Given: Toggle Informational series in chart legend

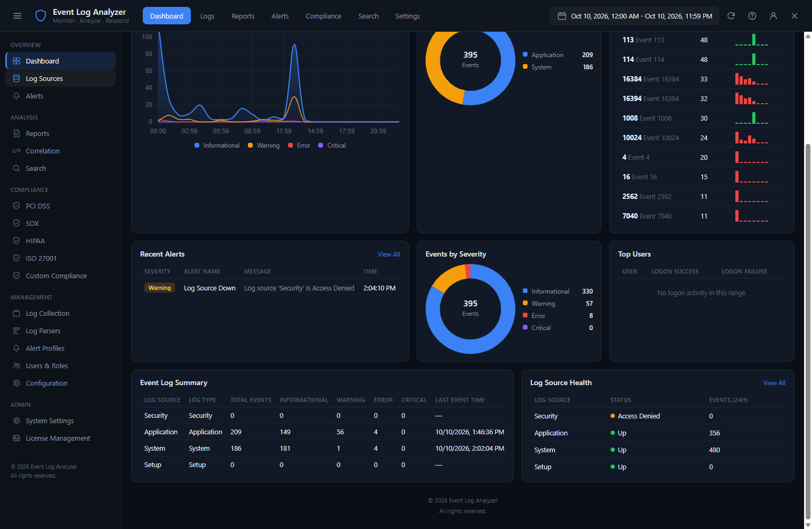Looking at the screenshot, I should pyautogui.click(x=217, y=145).
